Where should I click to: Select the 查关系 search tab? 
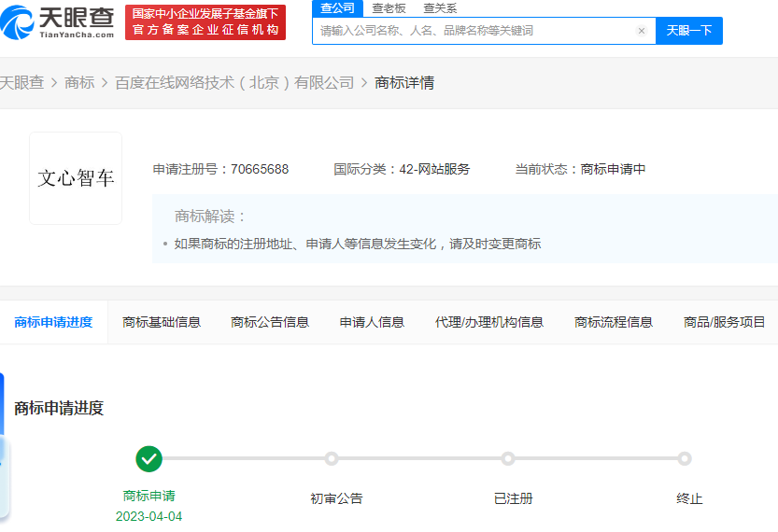[x=440, y=7]
